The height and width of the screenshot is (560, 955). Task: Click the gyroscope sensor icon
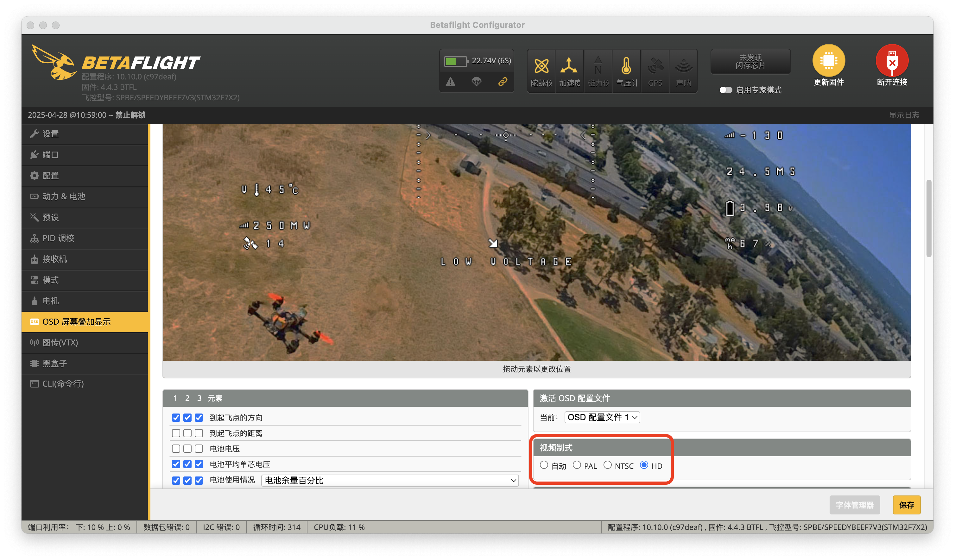pyautogui.click(x=541, y=66)
